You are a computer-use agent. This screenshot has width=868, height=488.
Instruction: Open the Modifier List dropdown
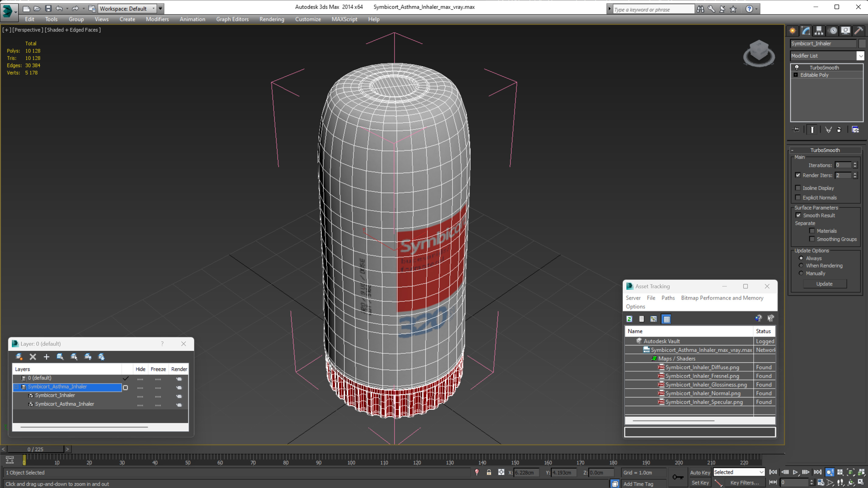point(860,56)
